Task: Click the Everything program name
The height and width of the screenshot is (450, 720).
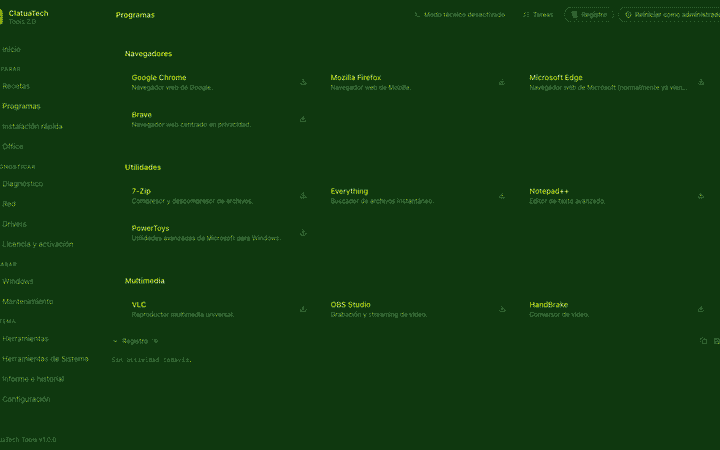Action: tap(349, 191)
